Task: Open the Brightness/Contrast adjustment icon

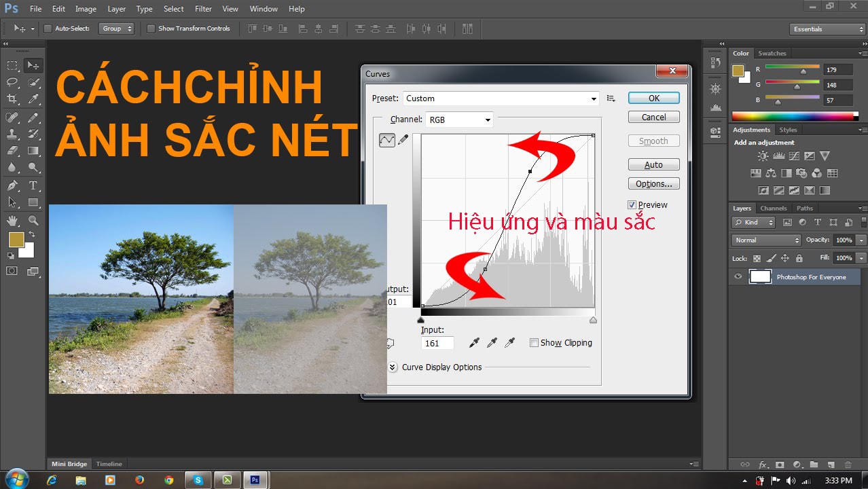Action: tap(762, 156)
